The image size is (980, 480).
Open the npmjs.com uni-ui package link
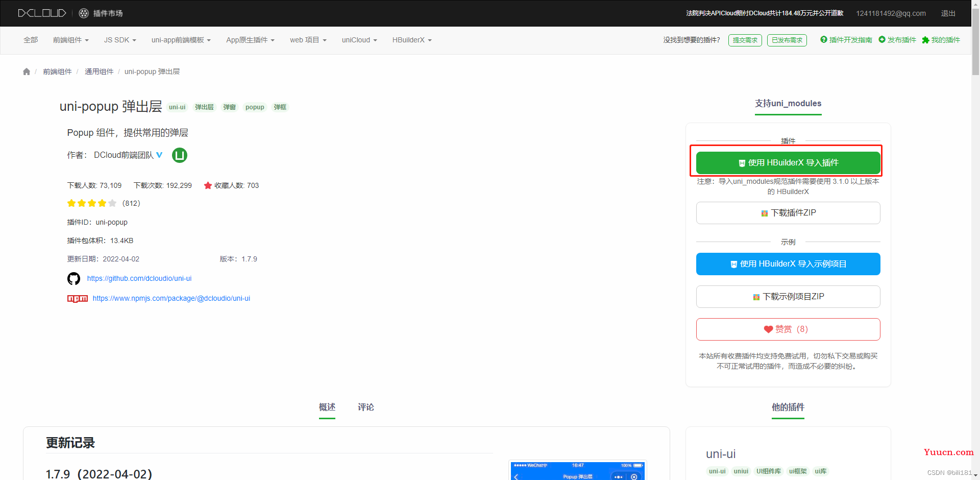tap(171, 298)
